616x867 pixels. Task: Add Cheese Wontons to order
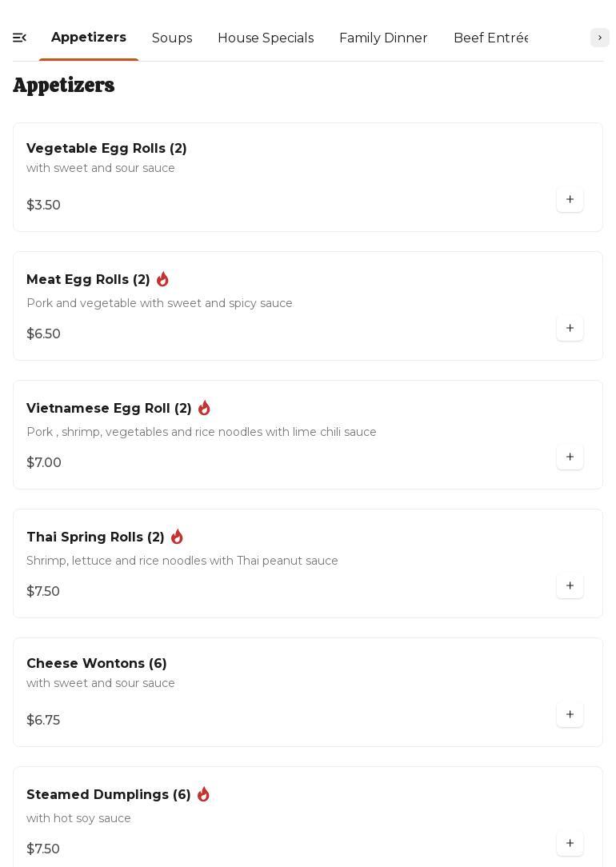pos(570,715)
